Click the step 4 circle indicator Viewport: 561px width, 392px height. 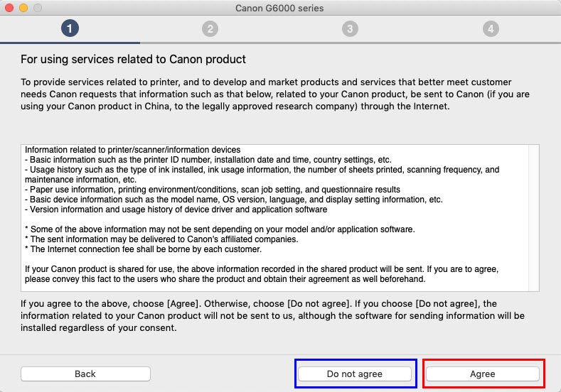click(x=491, y=28)
